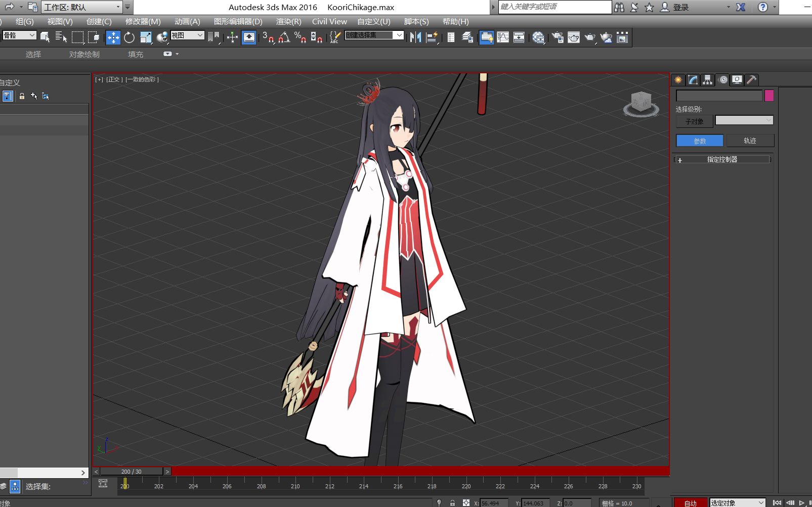Toggle 3D Snaps
Screen dimensions: 812x507
[268, 37]
